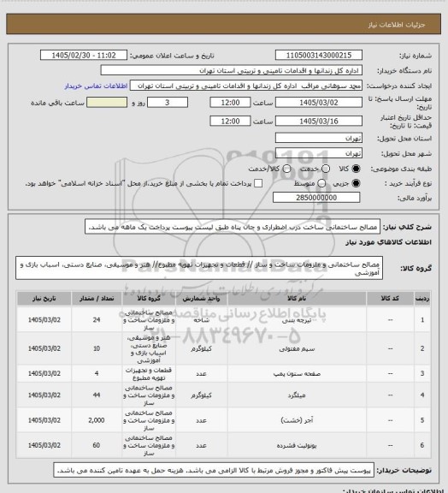Screen dimensions: 448x493
Task: Toggle the اسناد خزانه اسلامی payment checkbox
Action: click(x=258, y=183)
